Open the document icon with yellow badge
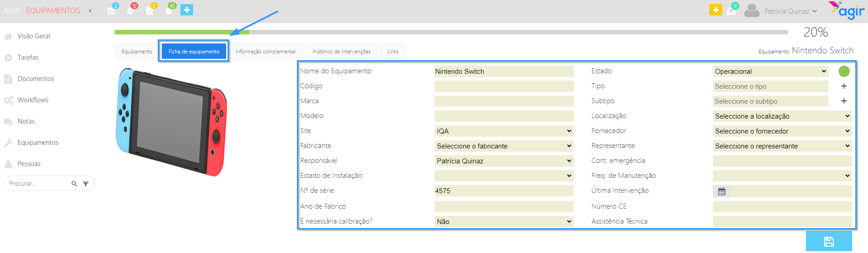 click(149, 10)
